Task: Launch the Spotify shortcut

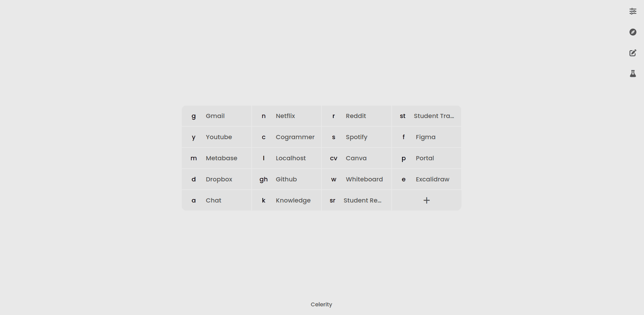Action: click(356, 137)
